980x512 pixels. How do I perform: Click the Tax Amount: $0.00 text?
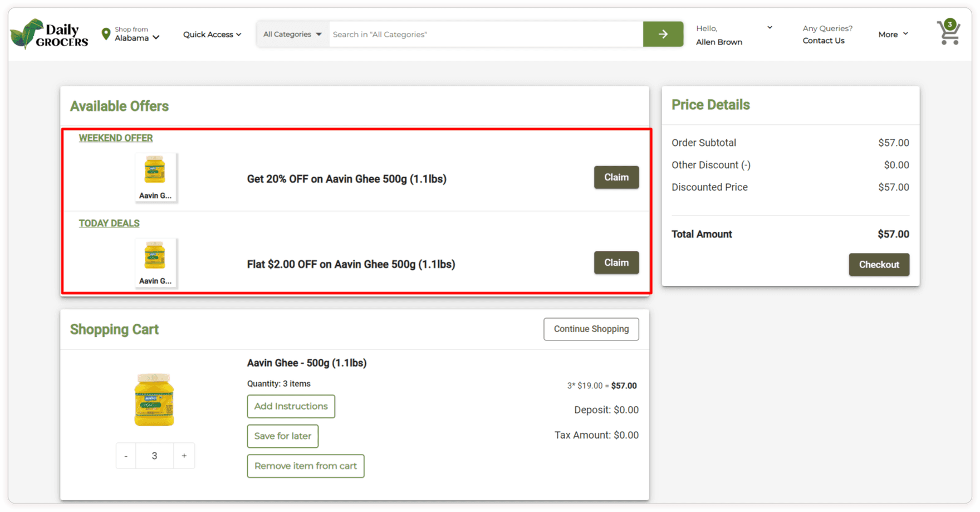pyautogui.click(x=596, y=435)
